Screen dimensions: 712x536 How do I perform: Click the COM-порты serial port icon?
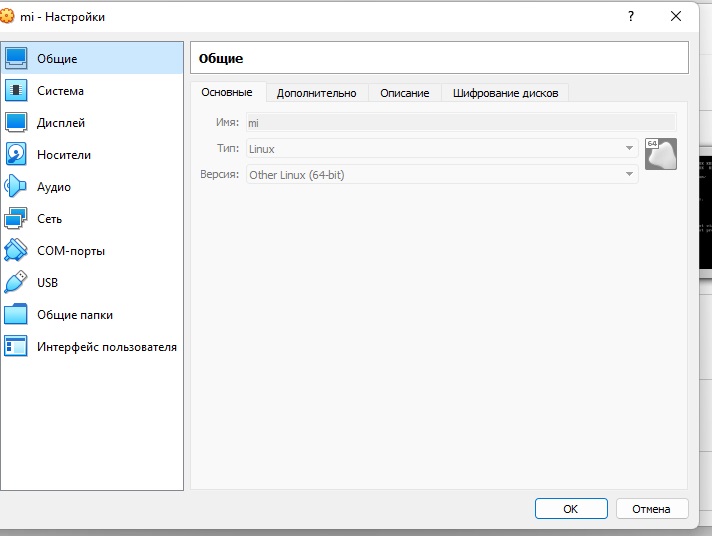(x=17, y=250)
